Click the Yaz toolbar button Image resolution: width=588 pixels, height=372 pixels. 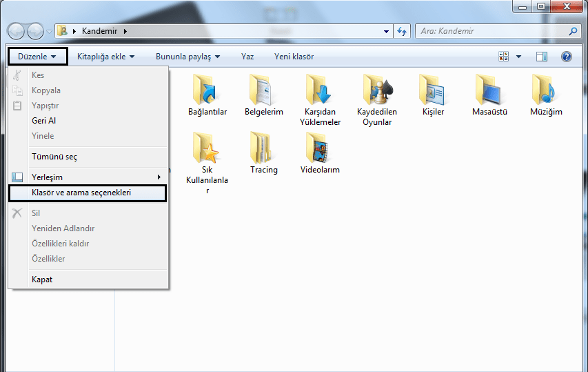(247, 57)
